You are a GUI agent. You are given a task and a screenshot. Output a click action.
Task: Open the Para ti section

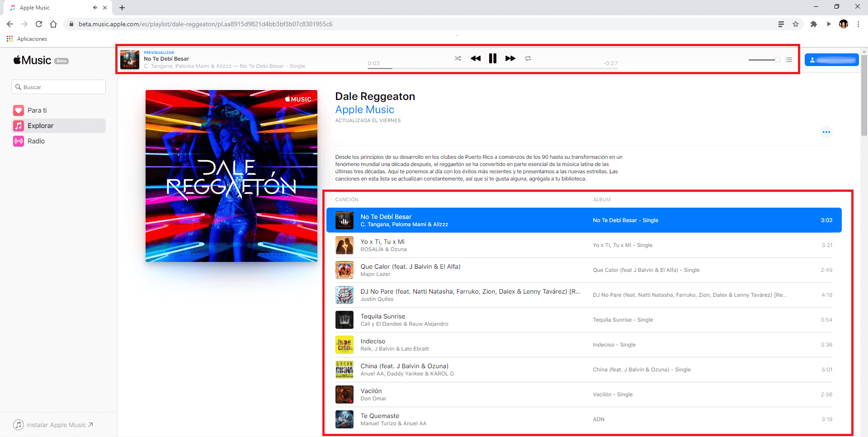point(58,110)
